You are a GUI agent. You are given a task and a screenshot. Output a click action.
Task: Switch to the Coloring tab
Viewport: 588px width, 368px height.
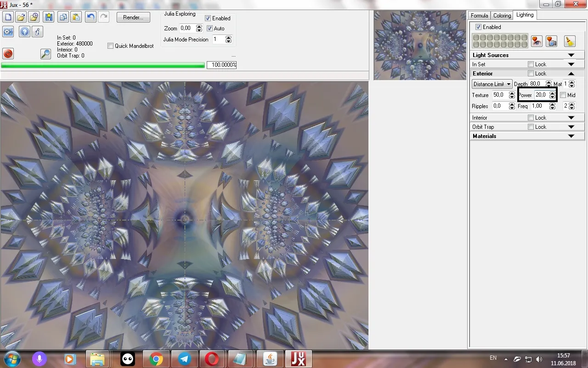coord(502,16)
